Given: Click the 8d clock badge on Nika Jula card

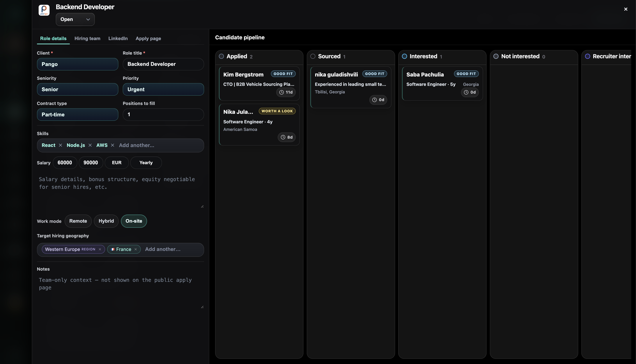Looking at the screenshot, I should (x=287, y=137).
